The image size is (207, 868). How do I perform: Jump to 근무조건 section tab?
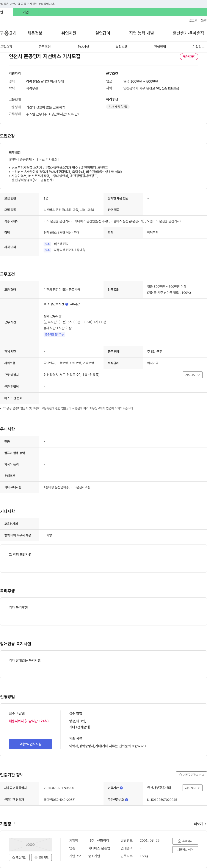point(45,47)
